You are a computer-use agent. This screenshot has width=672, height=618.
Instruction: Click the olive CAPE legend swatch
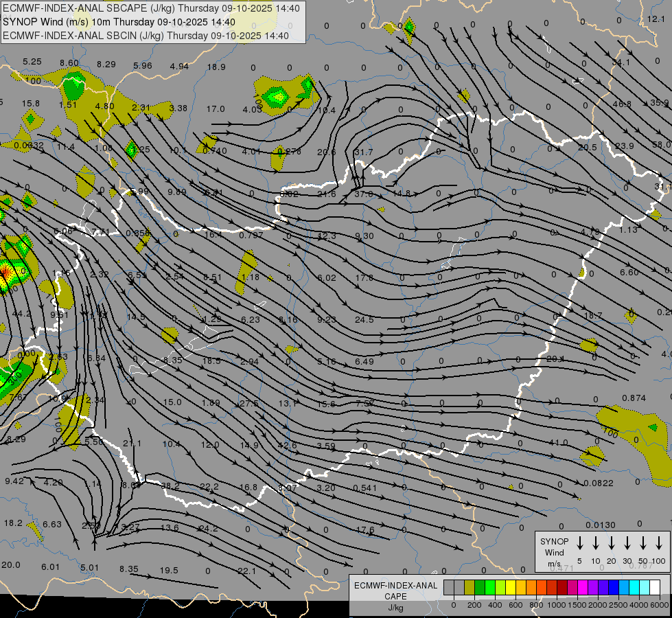tap(470, 588)
